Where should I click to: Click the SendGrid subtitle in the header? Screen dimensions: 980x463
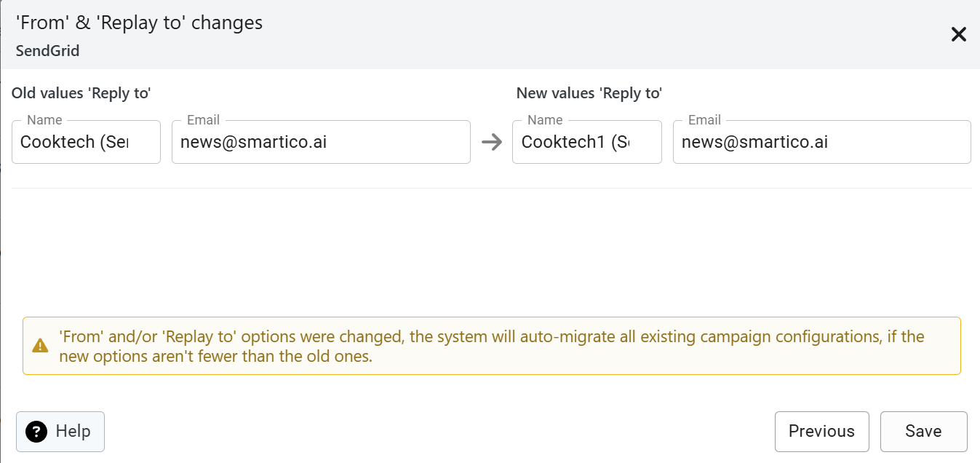[x=47, y=51]
